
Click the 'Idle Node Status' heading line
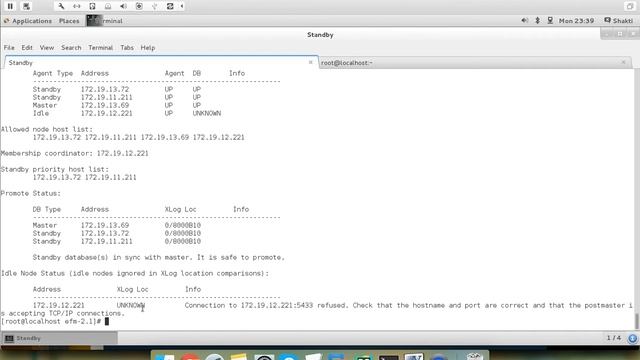tap(135, 273)
